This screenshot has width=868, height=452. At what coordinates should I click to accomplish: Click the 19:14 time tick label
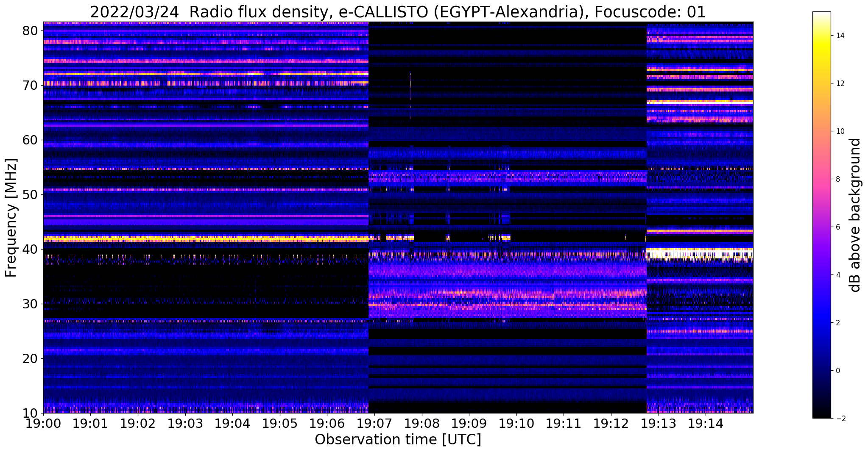pos(706,423)
